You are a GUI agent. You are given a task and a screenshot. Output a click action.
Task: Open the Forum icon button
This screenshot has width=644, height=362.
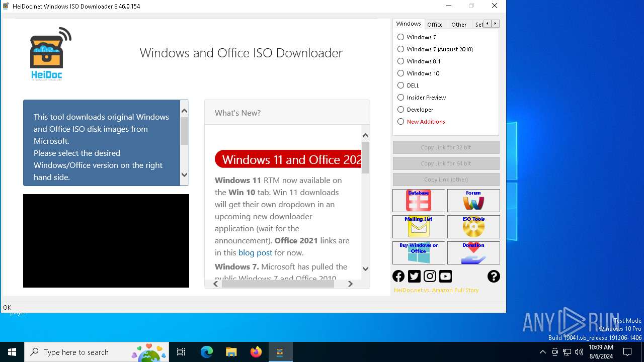[473, 201]
